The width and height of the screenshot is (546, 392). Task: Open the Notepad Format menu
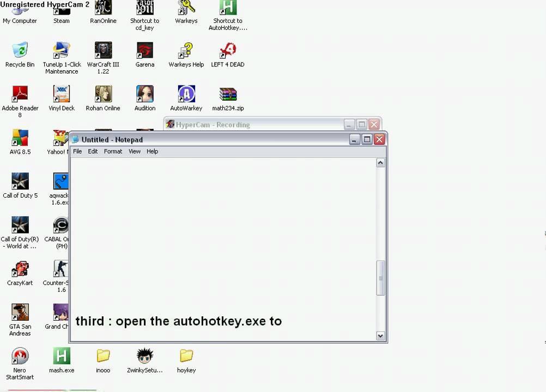(x=113, y=151)
